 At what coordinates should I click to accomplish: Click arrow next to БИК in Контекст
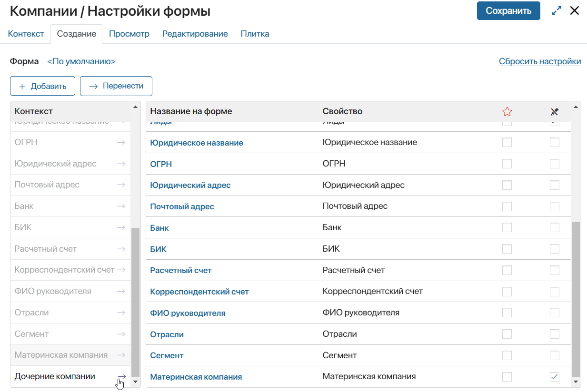tap(121, 227)
